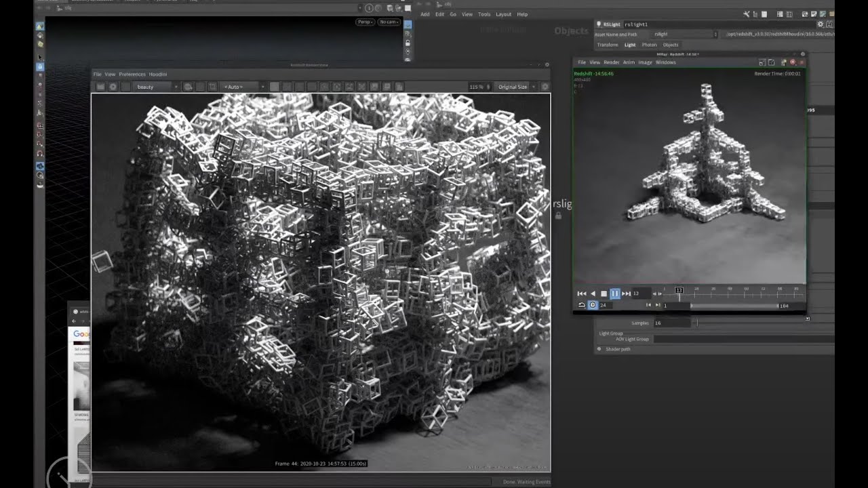Switch to the Photon tab
Screen dimensions: 868x488
[649, 45]
